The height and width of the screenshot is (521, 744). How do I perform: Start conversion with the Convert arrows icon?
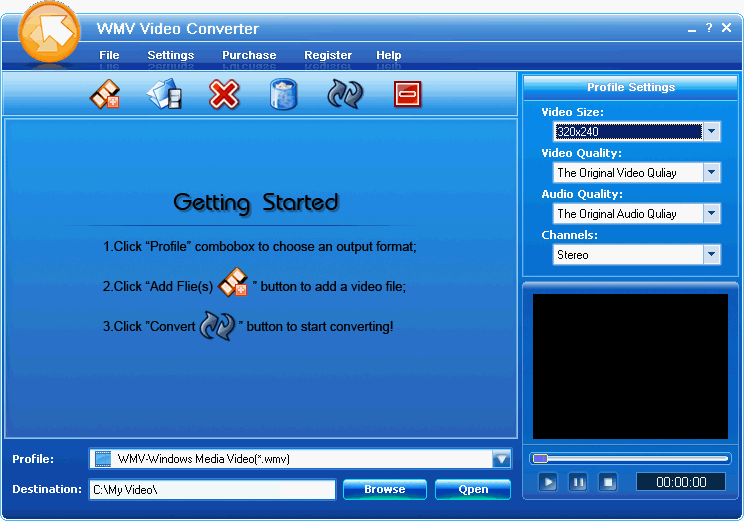345,94
